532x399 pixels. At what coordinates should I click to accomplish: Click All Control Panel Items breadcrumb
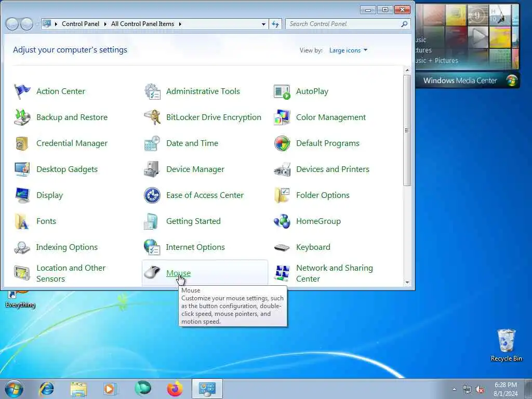pos(142,24)
